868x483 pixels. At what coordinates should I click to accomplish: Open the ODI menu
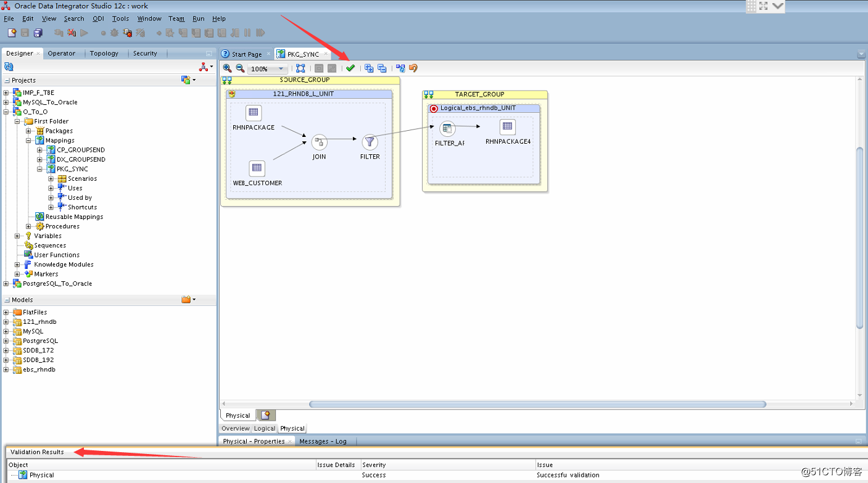coord(98,19)
